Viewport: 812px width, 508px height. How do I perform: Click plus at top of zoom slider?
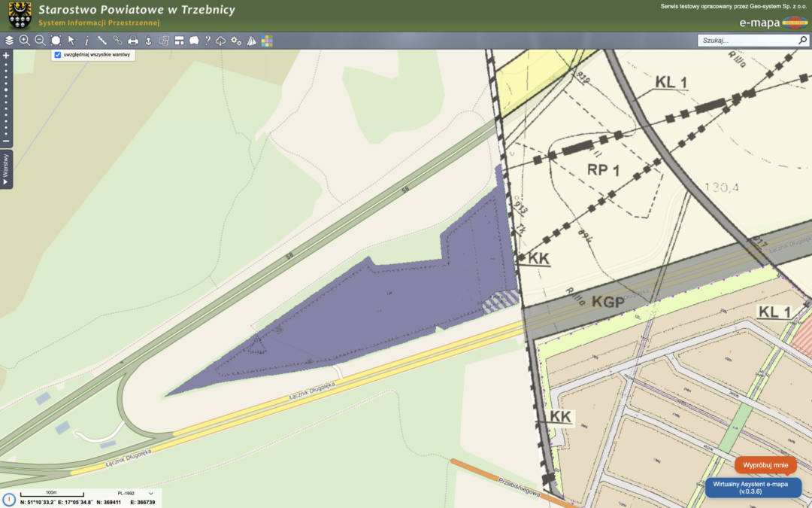coord(6,56)
